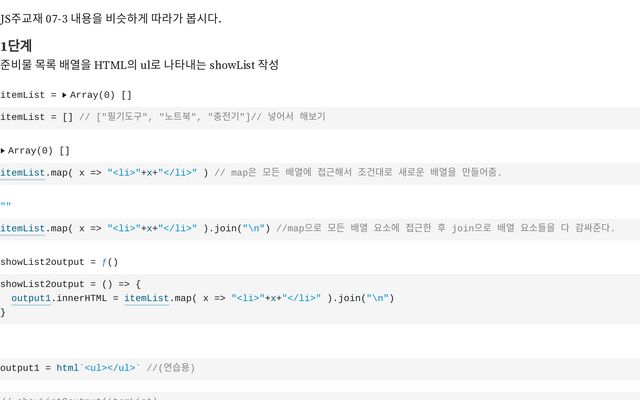Click the underlined output1 reference in the function body
Screen dimensions: 640x400
(x=31, y=298)
